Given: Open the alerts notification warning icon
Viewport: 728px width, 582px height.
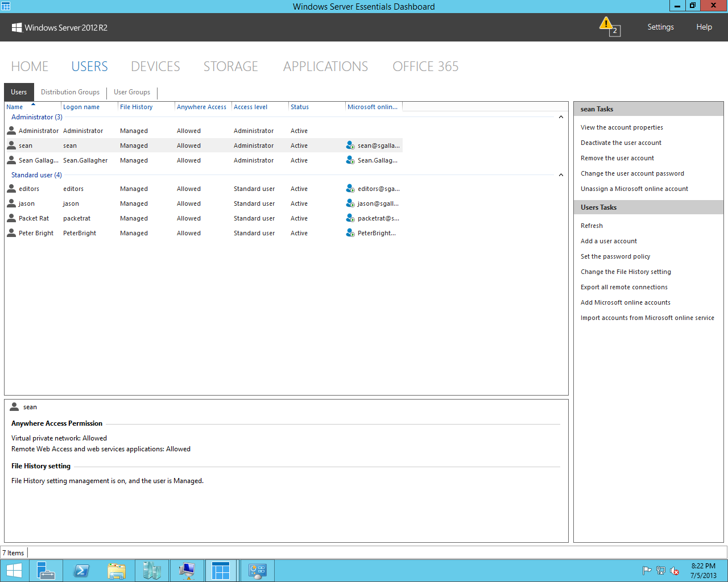Looking at the screenshot, I should pyautogui.click(x=607, y=26).
